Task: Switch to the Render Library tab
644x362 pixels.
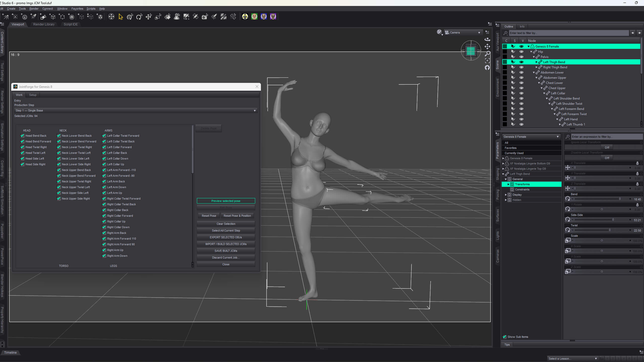Action: (44, 24)
